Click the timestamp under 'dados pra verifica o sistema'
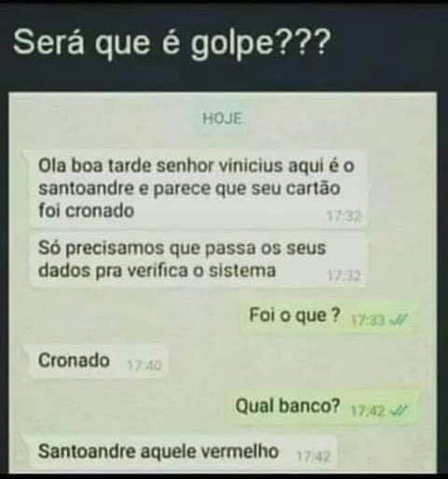 click(344, 275)
